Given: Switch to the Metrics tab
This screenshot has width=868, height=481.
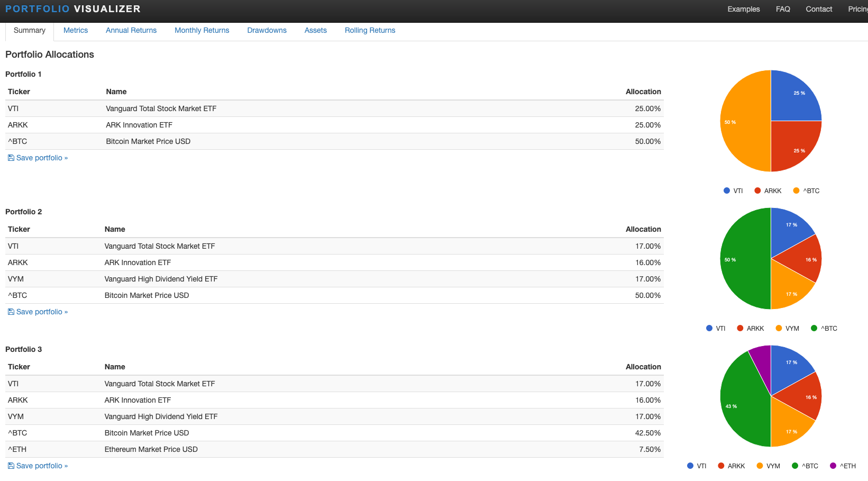Looking at the screenshot, I should point(76,30).
